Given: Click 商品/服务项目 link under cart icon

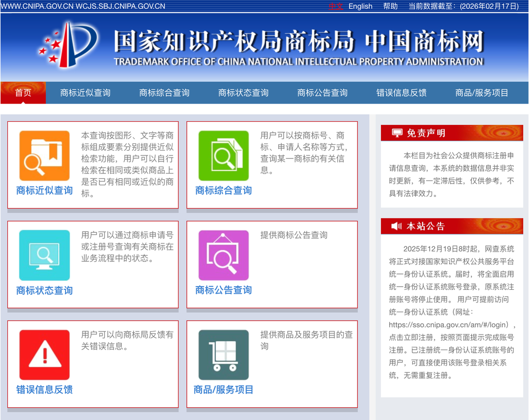Looking at the screenshot, I should (223, 389).
